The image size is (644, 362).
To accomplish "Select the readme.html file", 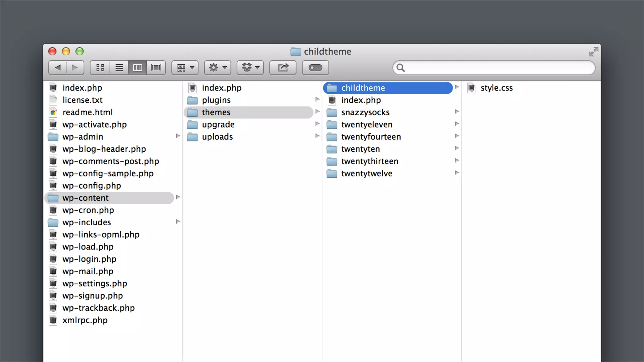I will (87, 112).
